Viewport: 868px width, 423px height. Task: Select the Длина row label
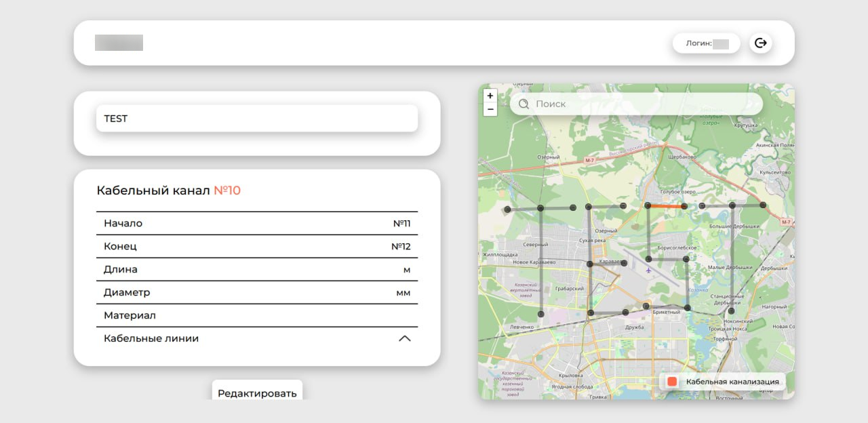pos(121,269)
